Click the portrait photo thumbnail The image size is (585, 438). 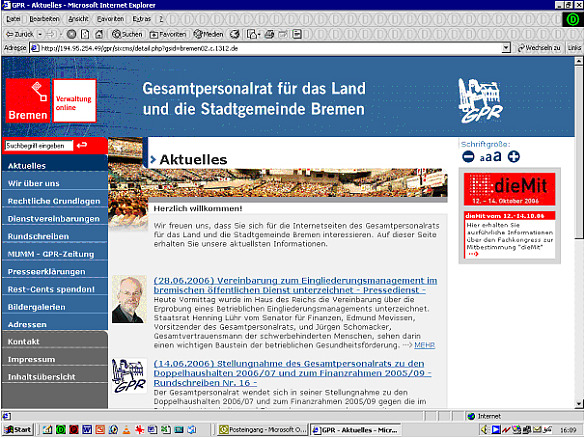(x=129, y=299)
